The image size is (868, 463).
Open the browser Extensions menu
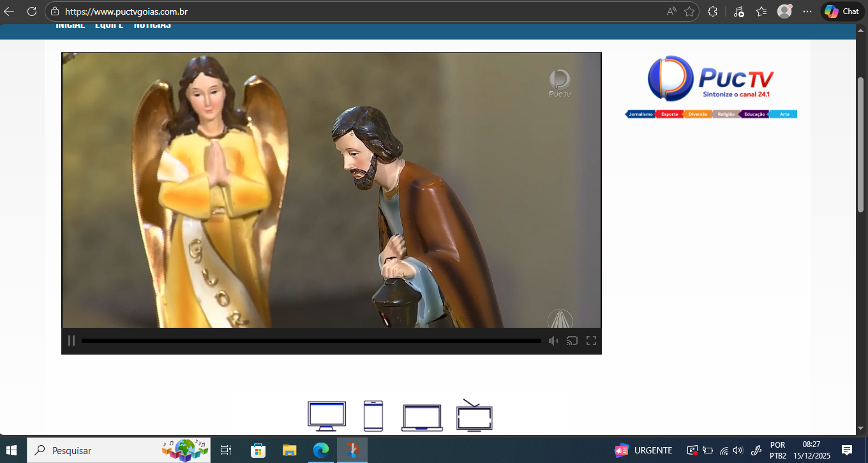pos(713,11)
